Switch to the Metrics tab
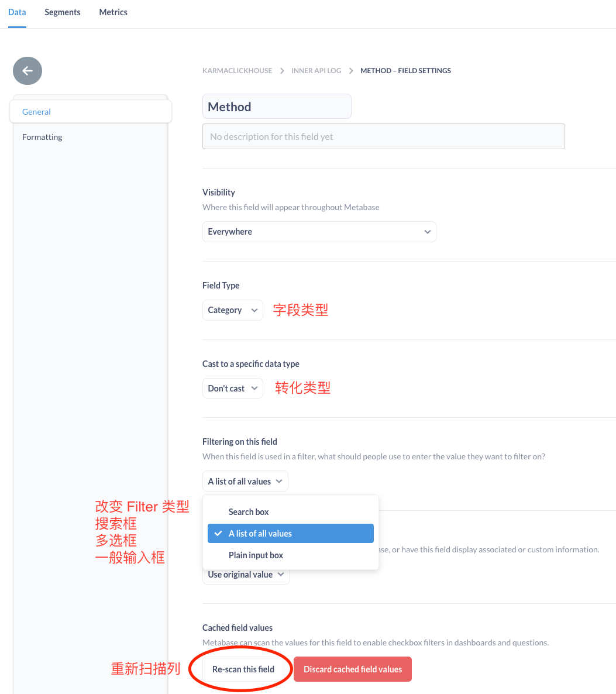 point(113,12)
